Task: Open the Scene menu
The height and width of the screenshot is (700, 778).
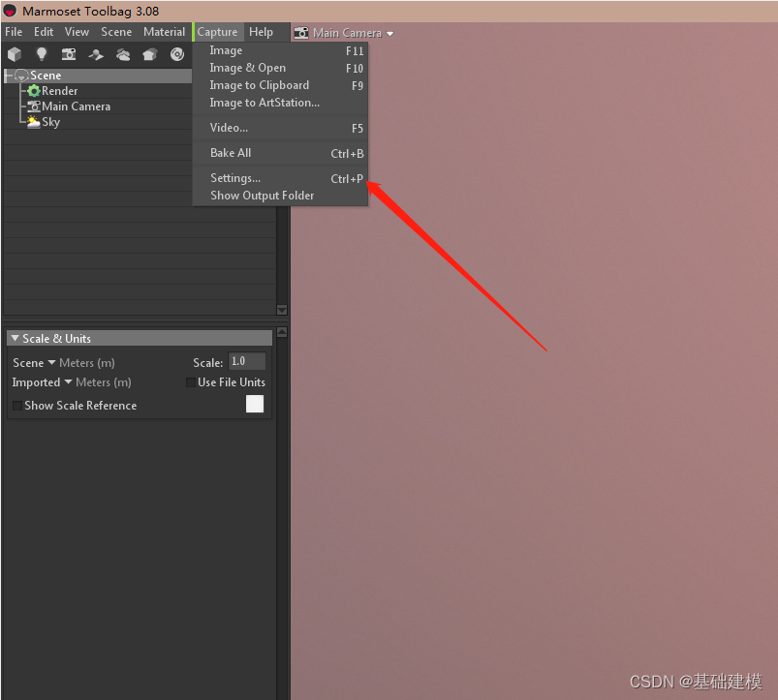Action: pos(116,32)
